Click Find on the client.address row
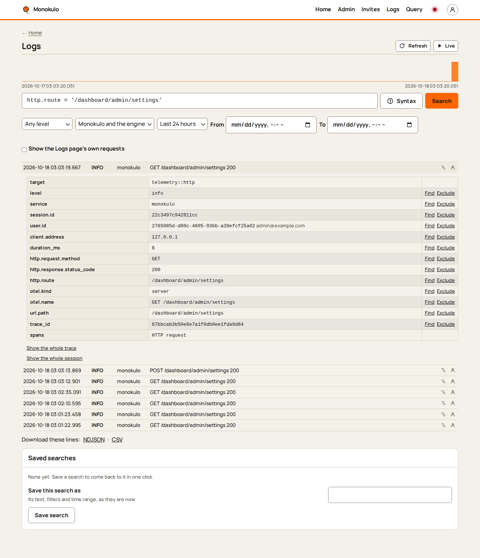The height and width of the screenshot is (558, 480). (x=429, y=237)
